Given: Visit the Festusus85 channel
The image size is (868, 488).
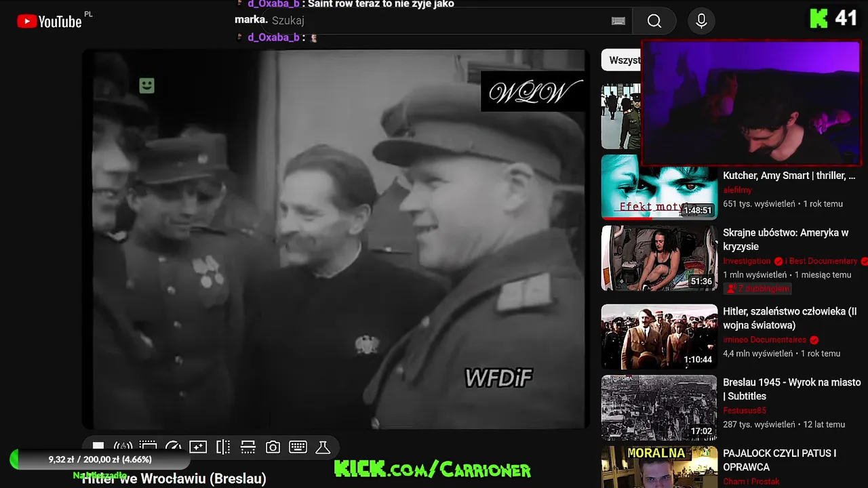Looking at the screenshot, I should pos(744,411).
